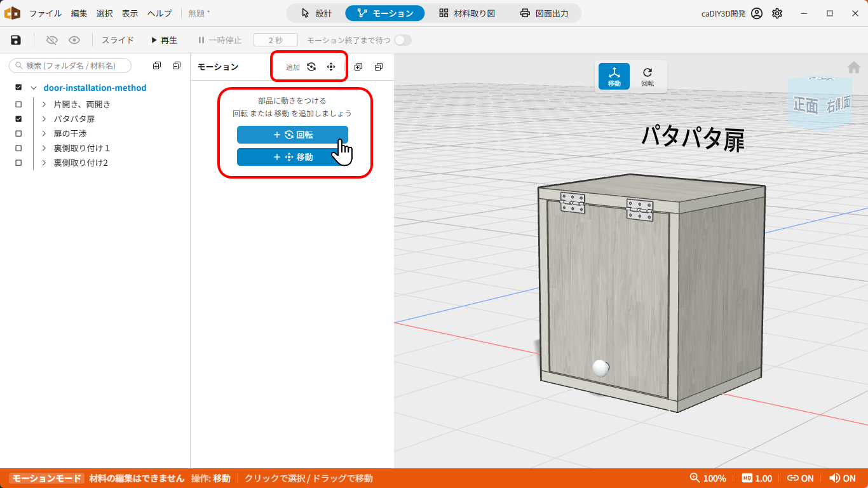This screenshot has height=488, width=868.
Task: Open the ファイル menu
Action: point(45,13)
